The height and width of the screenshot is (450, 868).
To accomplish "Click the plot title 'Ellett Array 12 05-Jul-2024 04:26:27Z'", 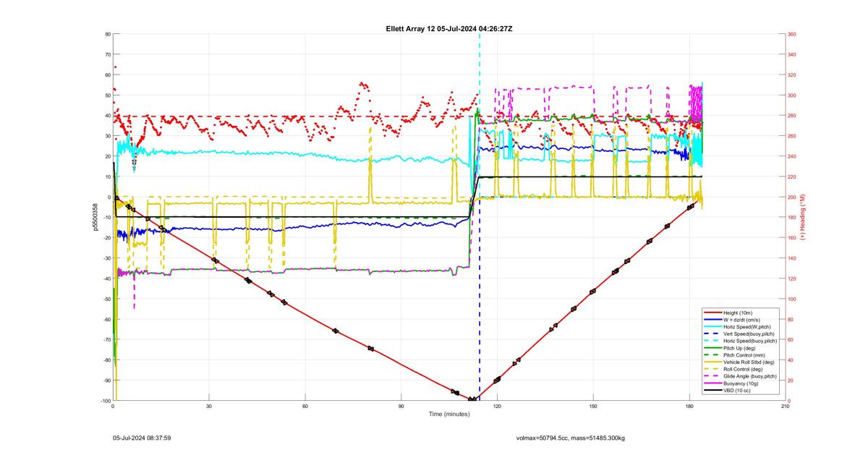I will [449, 29].
